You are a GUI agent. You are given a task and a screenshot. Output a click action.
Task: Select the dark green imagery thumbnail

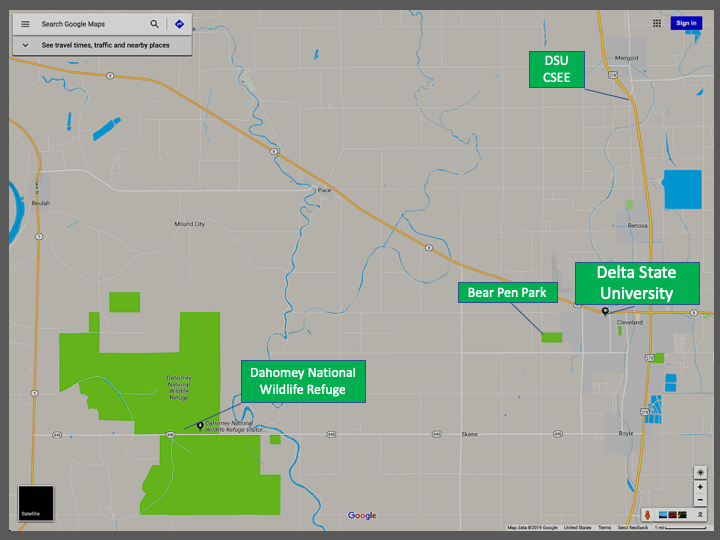(x=682, y=515)
